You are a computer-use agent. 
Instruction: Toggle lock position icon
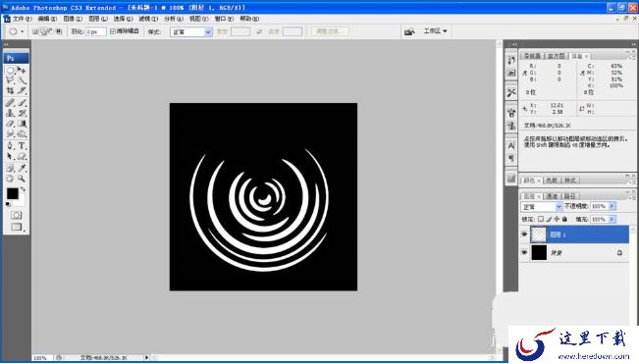557,219
